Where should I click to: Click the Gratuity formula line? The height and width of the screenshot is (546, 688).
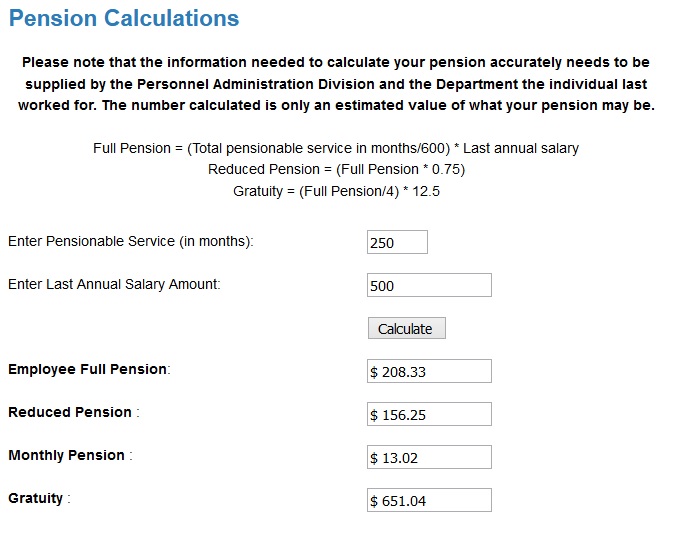336,191
